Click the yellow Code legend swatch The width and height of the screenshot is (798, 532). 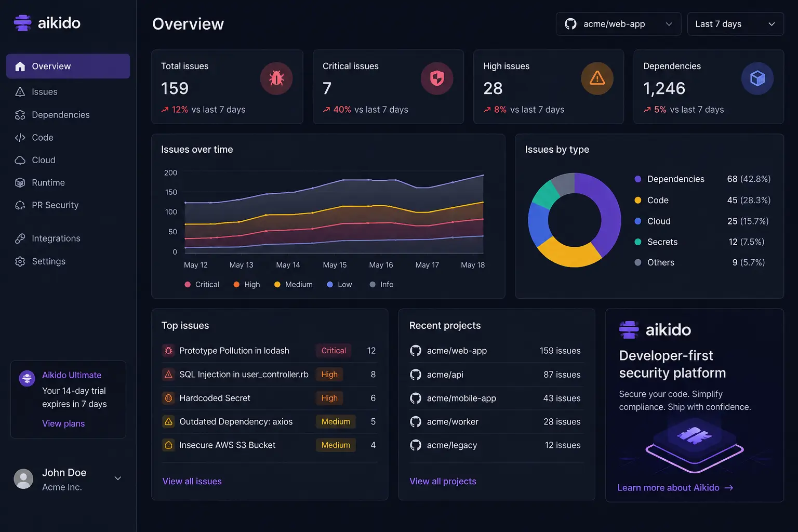pyautogui.click(x=638, y=200)
